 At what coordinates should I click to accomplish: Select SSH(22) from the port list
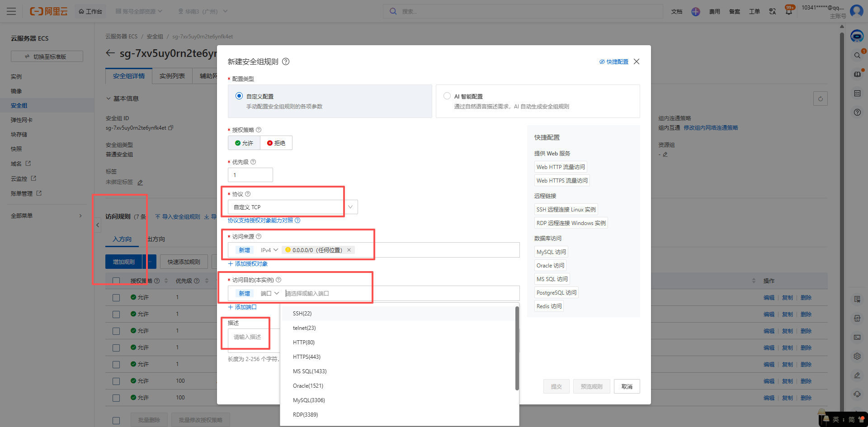coord(398,314)
